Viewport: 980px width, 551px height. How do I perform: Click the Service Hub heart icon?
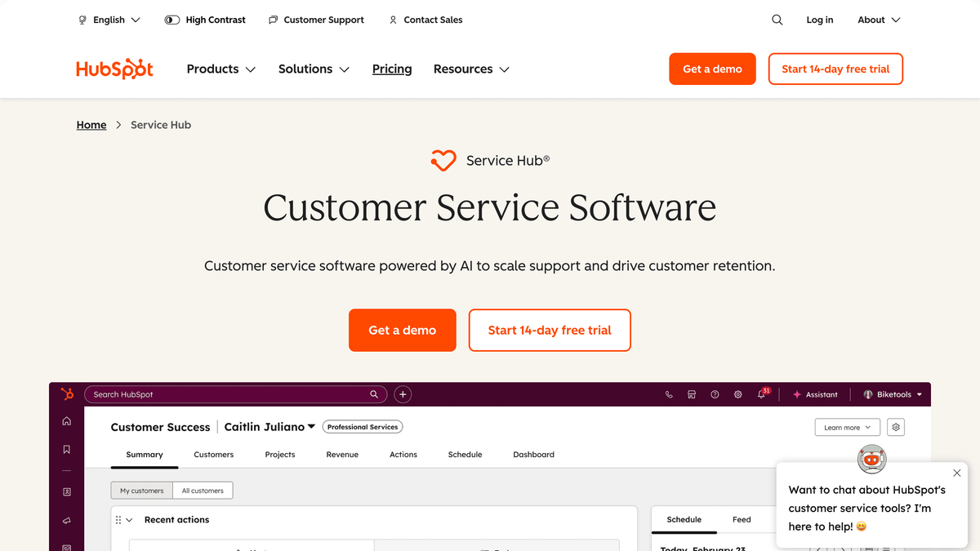point(443,160)
